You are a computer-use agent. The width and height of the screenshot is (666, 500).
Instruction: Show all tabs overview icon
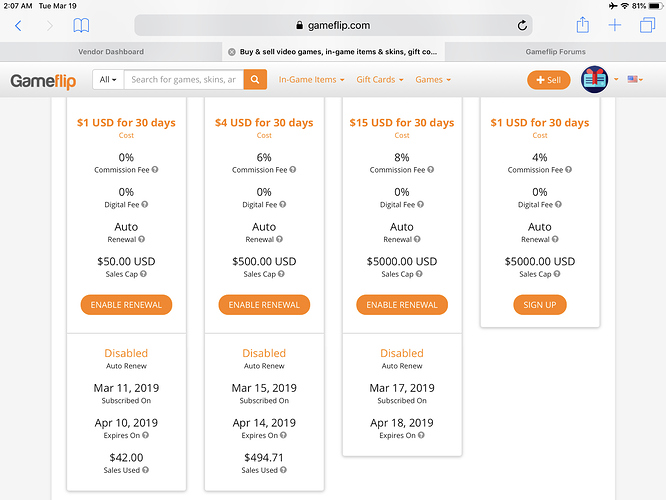pyautogui.click(x=647, y=25)
